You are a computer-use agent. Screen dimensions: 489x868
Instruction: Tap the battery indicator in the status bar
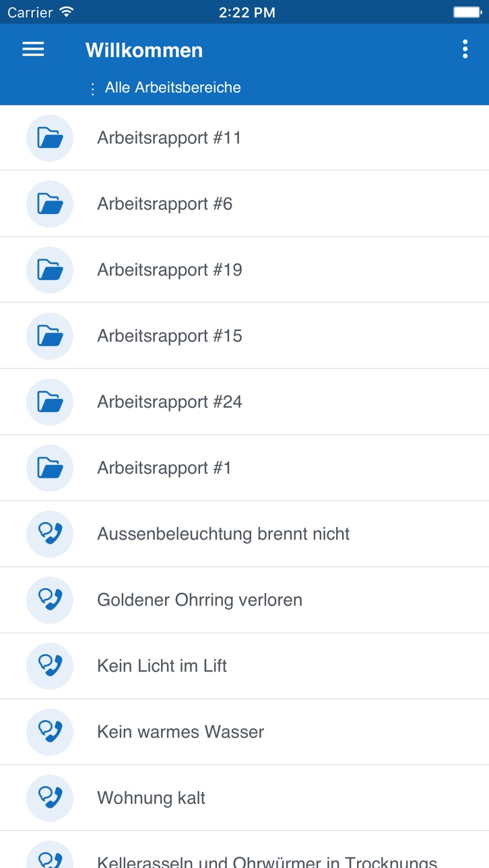coord(467,12)
